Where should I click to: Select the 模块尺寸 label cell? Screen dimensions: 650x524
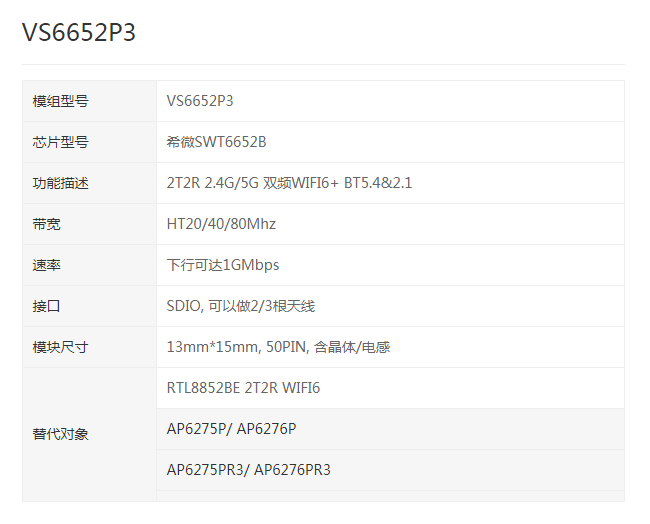(61, 347)
